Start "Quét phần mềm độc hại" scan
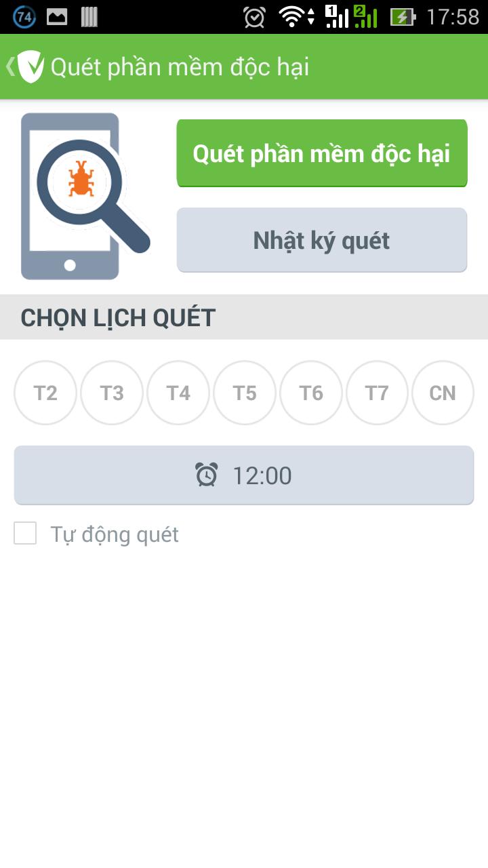The width and height of the screenshot is (488, 868). (x=322, y=153)
